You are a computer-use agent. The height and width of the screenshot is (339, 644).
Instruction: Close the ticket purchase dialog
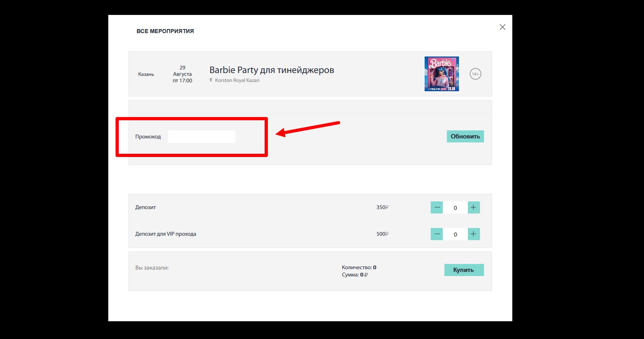502,27
